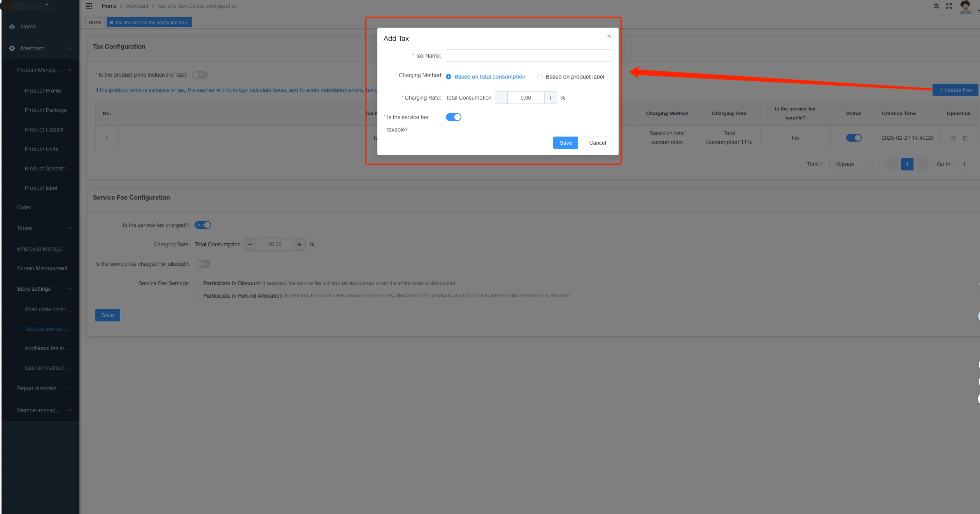The height and width of the screenshot is (514, 980).
Task: Open Additional fee management in sidebar
Action: 47,348
